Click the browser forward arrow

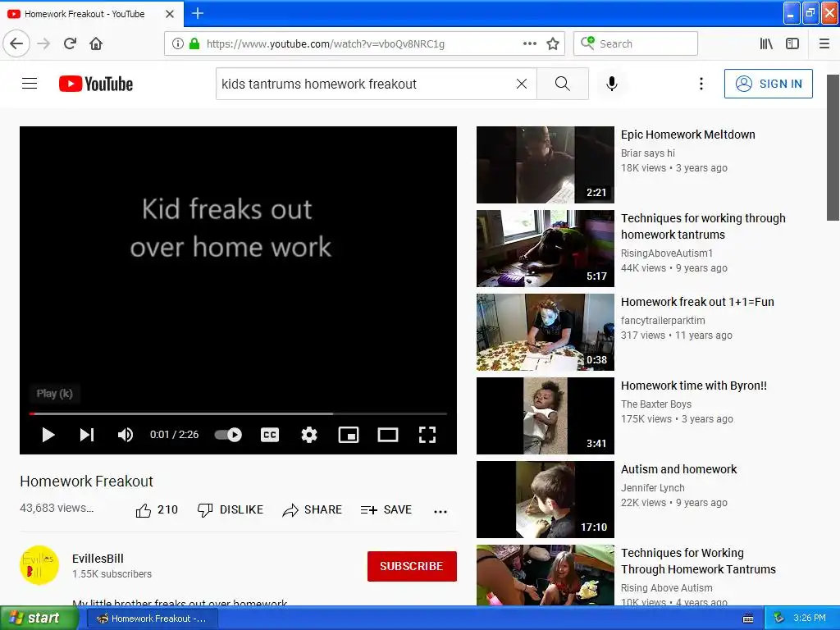point(44,43)
